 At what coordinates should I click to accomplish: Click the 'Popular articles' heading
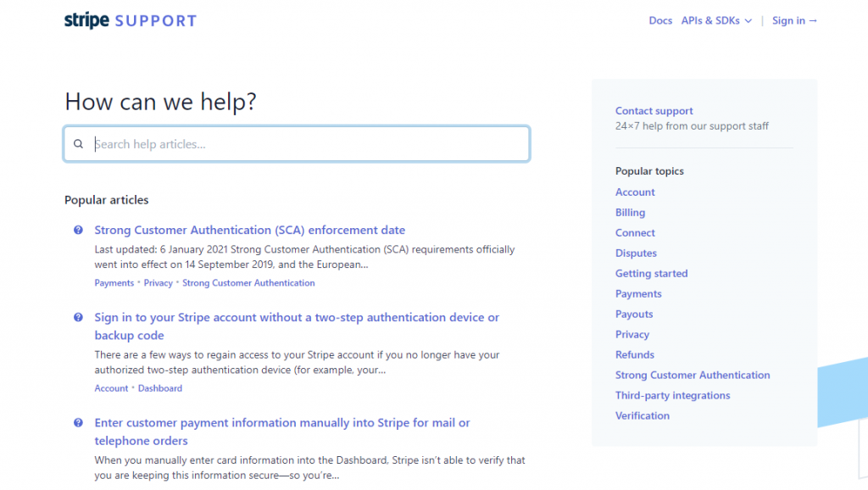(x=106, y=200)
